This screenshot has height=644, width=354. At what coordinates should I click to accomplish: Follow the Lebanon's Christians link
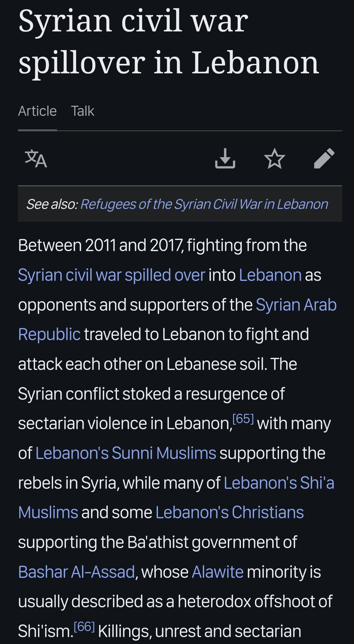(x=230, y=512)
